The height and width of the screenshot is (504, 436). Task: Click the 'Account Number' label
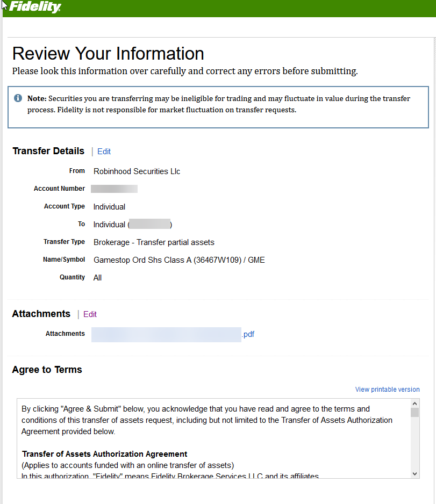click(60, 189)
